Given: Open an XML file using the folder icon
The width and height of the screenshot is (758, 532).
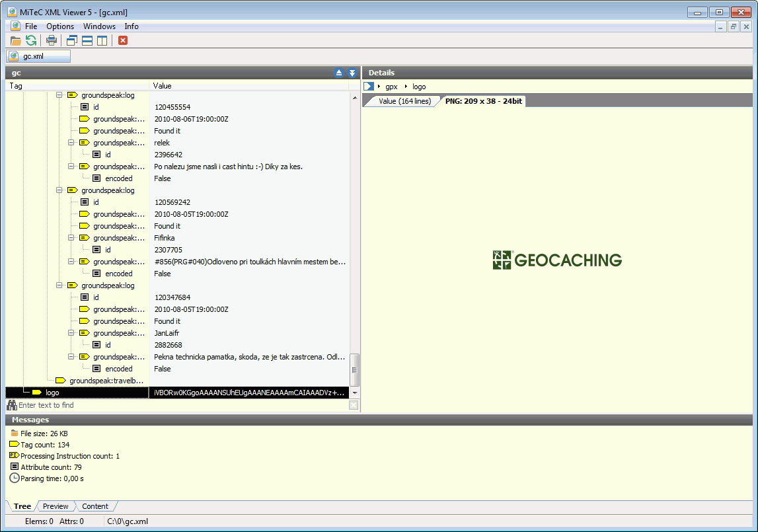Looking at the screenshot, I should (x=15, y=40).
